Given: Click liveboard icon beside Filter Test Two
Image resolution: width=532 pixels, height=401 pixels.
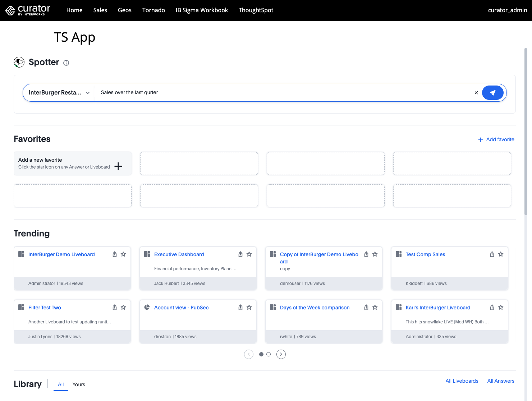Looking at the screenshot, I should tap(21, 307).
